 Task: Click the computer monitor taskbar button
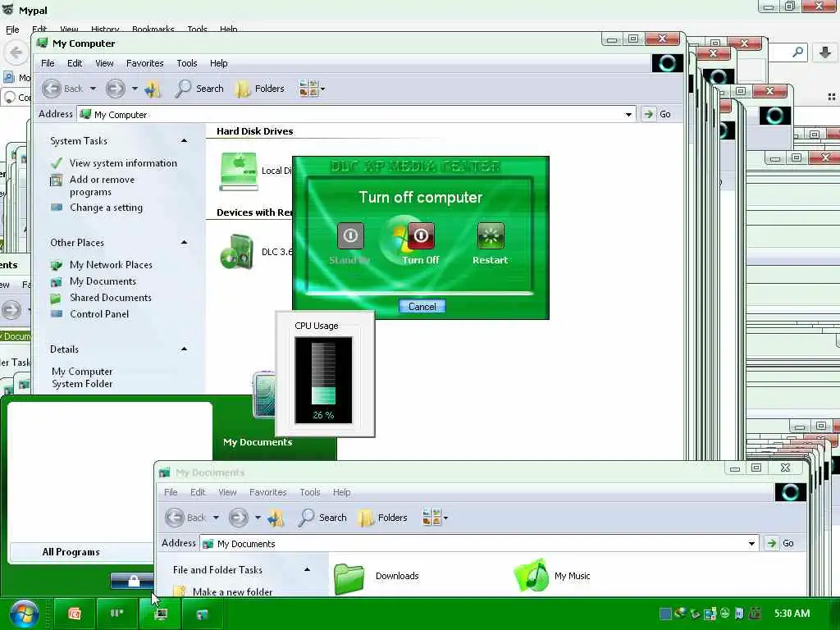pyautogui.click(x=160, y=614)
